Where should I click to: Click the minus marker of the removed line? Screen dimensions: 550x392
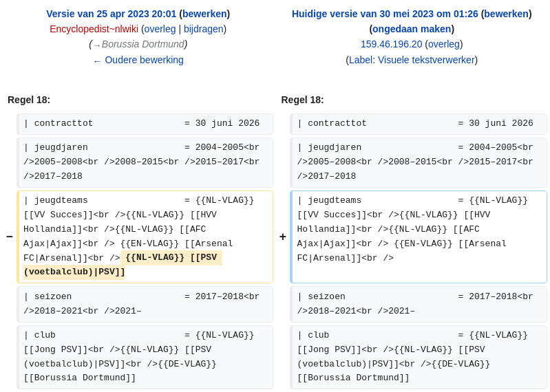pos(10,237)
